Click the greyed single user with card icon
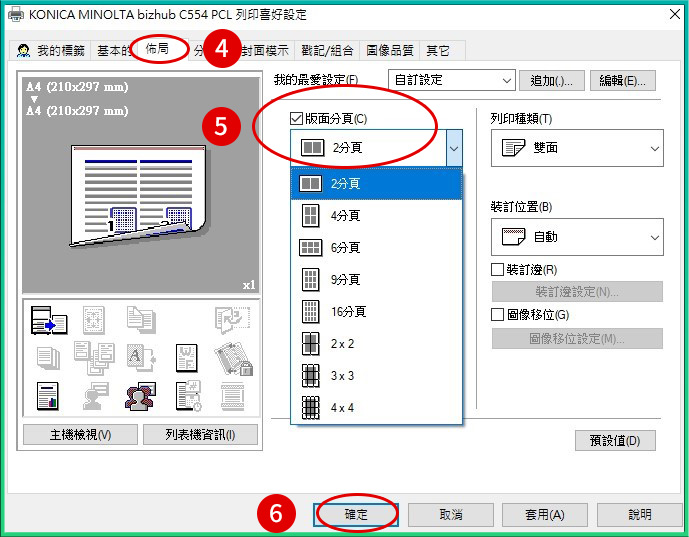 [95, 396]
